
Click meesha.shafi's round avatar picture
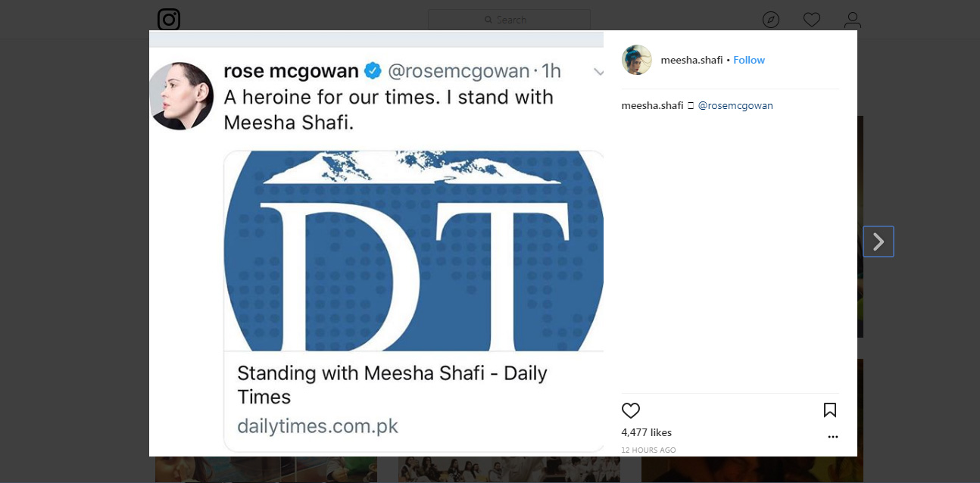[x=637, y=60]
